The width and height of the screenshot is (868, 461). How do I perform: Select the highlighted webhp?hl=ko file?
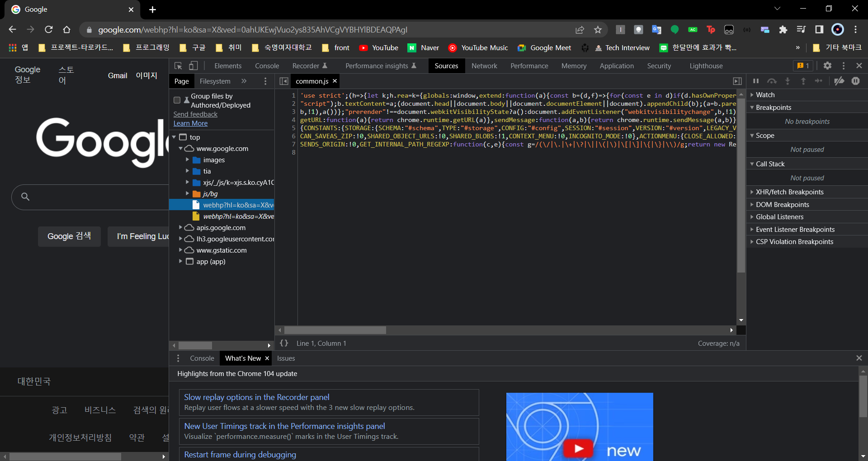[222, 205]
